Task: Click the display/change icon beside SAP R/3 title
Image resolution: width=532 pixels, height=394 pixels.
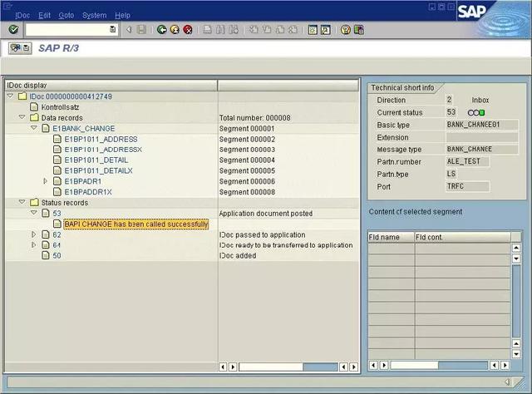Action: pos(15,48)
